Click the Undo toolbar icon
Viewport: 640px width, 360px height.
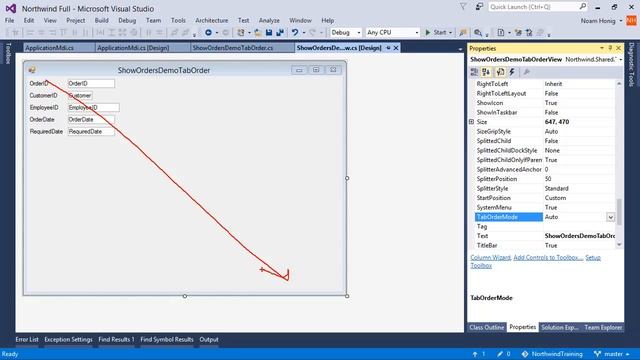pos(295,32)
